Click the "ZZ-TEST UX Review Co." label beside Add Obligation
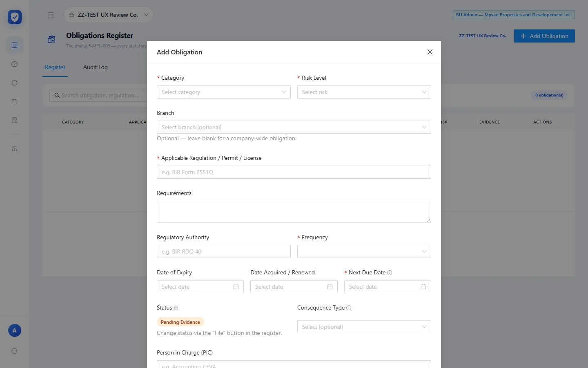The width and height of the screenshot is (588, 368). [x=483, y=36]
